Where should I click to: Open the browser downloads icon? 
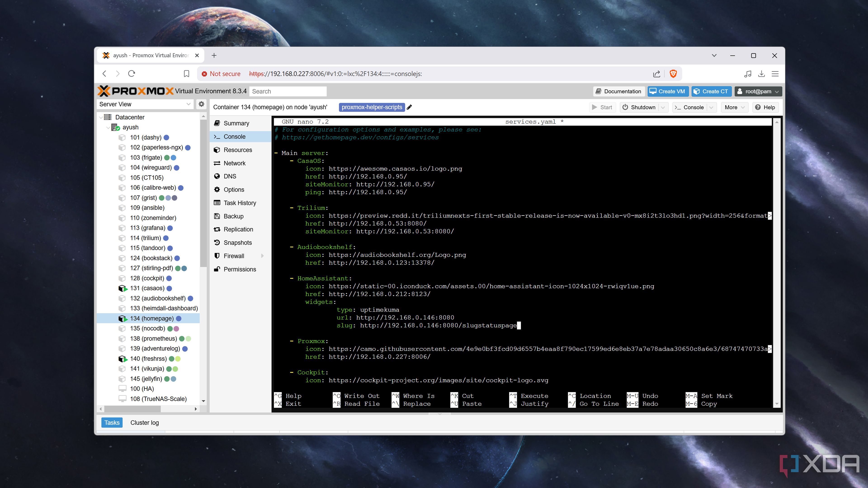coord(762,74)
